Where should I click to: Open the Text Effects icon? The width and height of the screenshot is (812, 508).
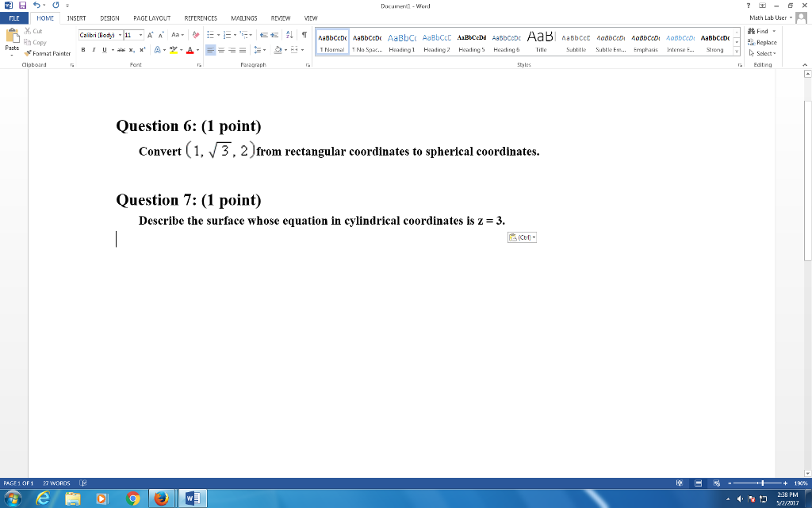click(x=158, y=49)
